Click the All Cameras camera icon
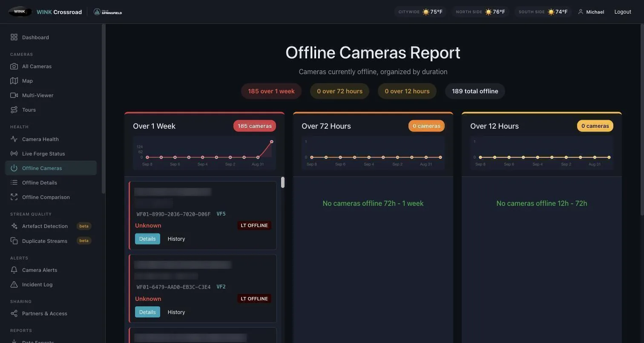The image size is (644, 343). (14, 66)
